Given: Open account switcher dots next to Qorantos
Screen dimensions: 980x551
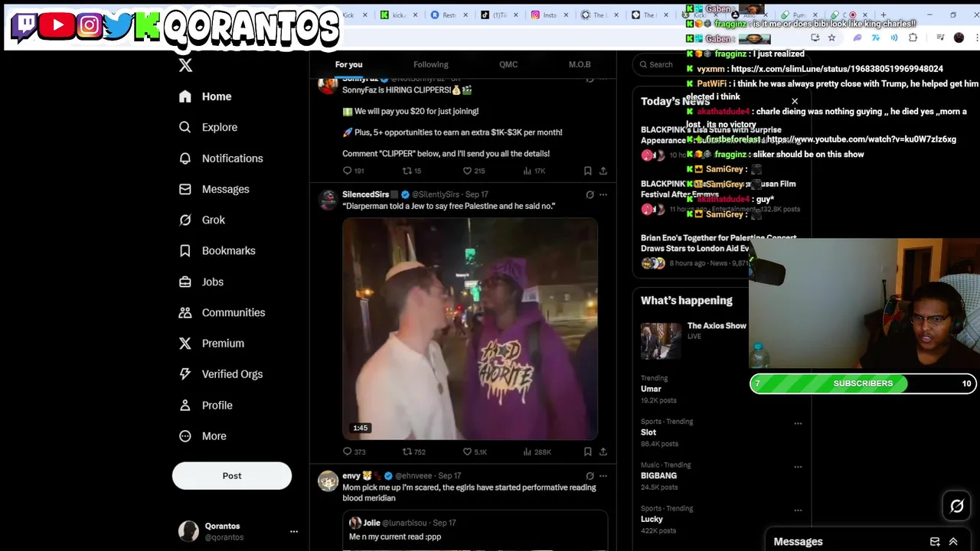Looking at the screenshot, I should (293, 531).
